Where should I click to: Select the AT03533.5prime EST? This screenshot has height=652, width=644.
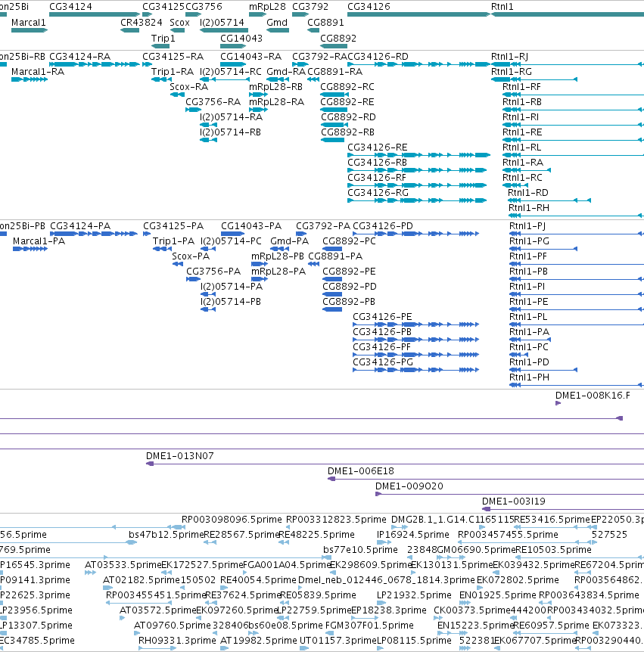[x=90, y=573]
